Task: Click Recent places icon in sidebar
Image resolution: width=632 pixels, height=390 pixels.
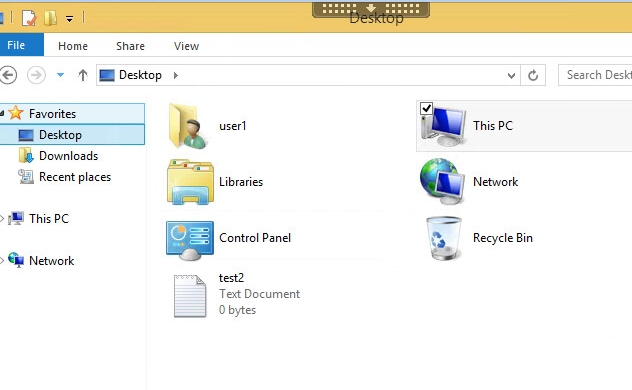Action: click(26, 176)
